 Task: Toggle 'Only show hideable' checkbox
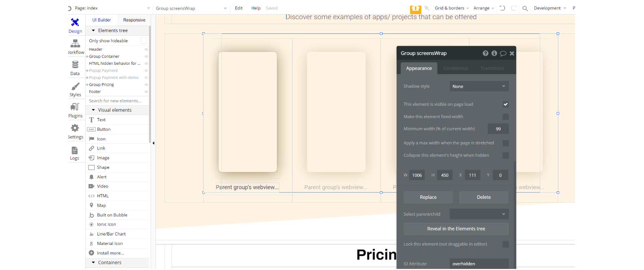pyautogui.click(x=144, y=41)
